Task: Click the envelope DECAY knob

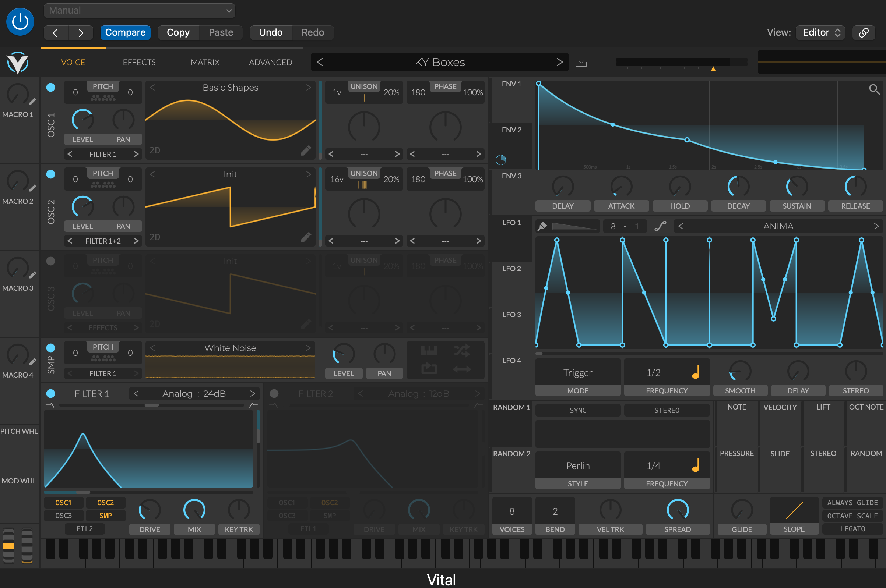Action: [x=738, y=187]
